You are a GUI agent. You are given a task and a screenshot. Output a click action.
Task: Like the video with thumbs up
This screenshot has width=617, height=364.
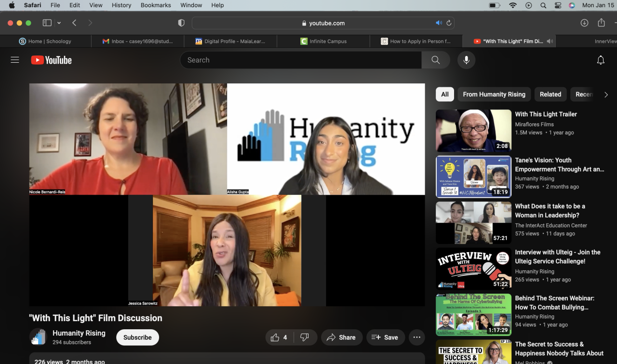click(x=279, y=337)
